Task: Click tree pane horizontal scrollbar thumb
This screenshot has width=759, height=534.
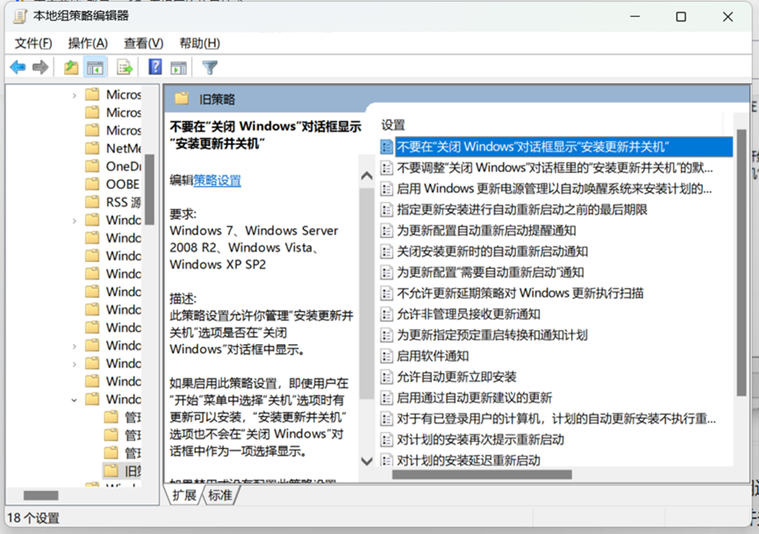Action: click(41, 495)
